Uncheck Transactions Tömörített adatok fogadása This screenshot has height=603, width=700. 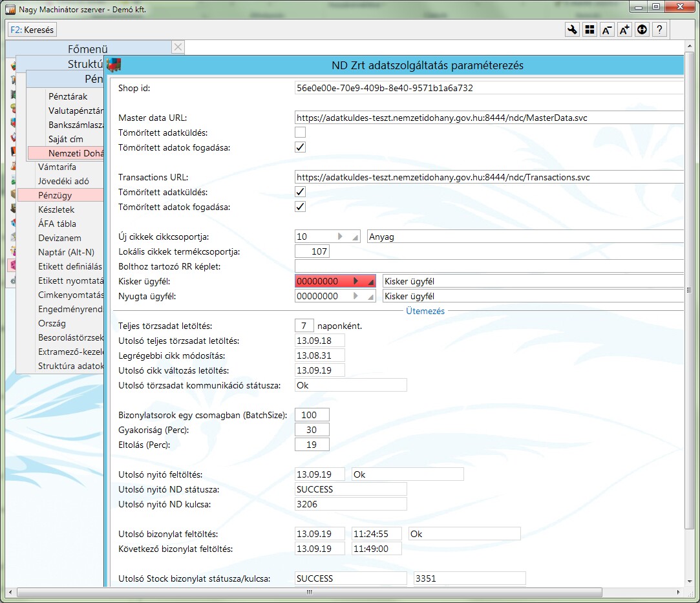point(301,207)
